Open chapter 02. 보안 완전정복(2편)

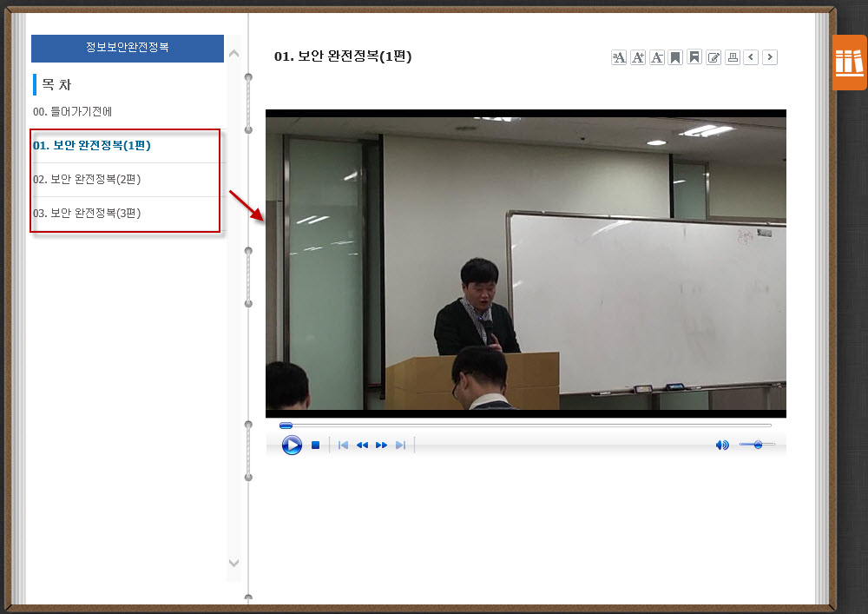87,180
